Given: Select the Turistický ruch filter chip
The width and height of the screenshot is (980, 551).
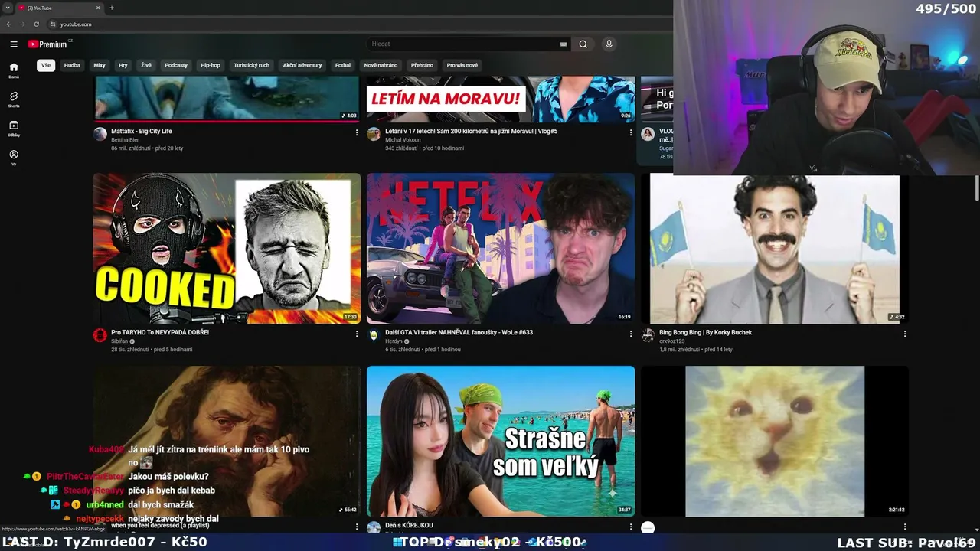Looking at the screenshot, I should (x=252, y=65).
